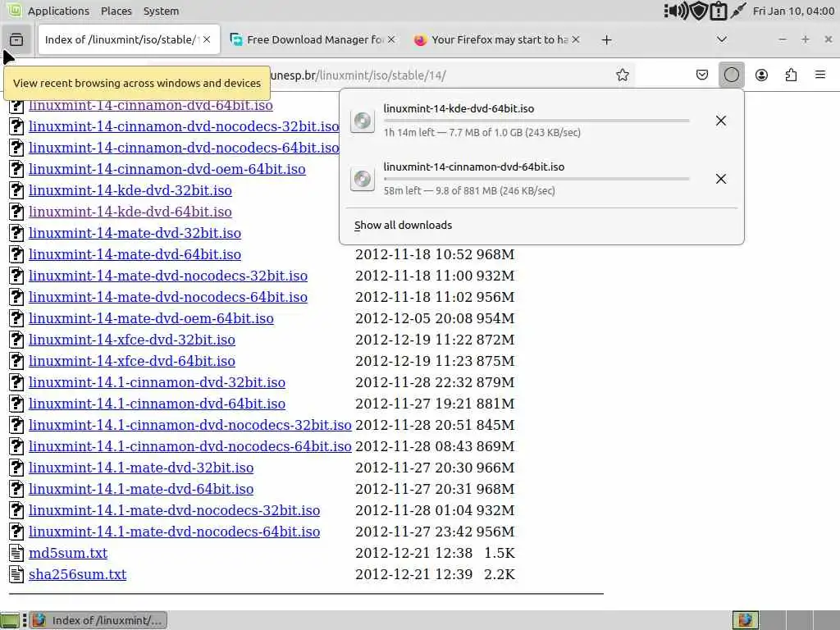Open the Firefox View recent browsing icon
The height and width of the screenshot is (630, 840).
tap(16, 39)
